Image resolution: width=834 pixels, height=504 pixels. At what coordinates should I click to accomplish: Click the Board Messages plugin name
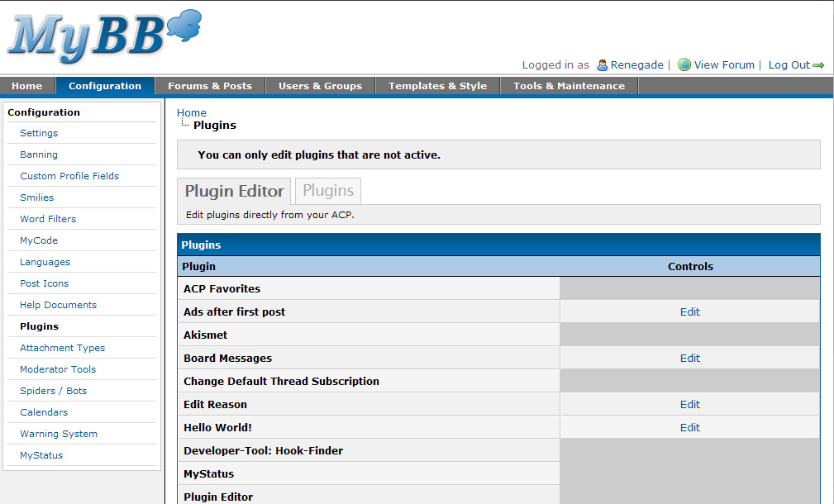pyautogui.click(x=227, y=359)
